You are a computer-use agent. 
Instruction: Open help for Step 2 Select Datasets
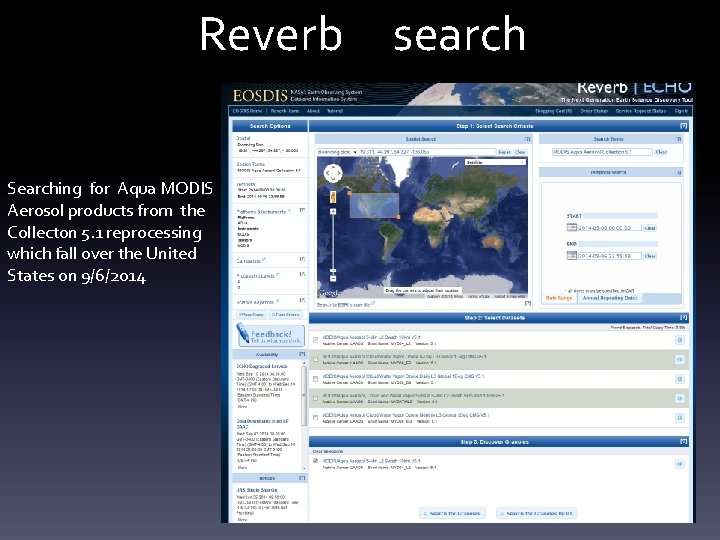[x=684, y=317]
